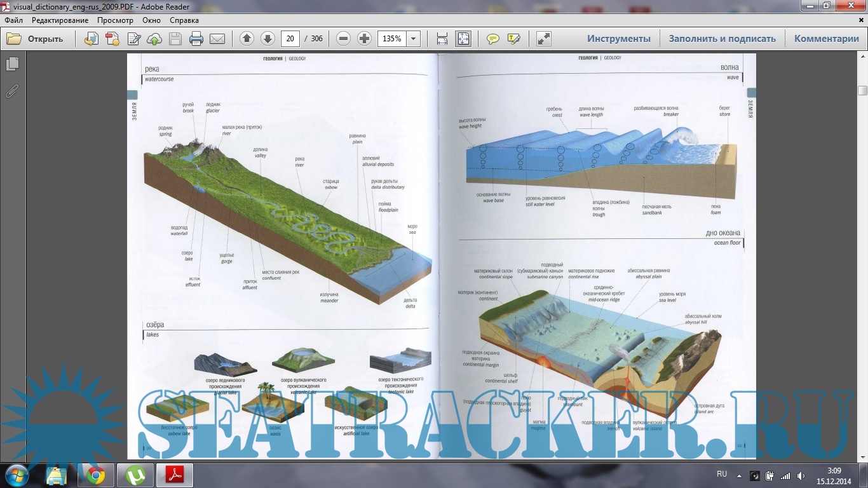Click the vertical scrollbar thumb

click(862, 90)
